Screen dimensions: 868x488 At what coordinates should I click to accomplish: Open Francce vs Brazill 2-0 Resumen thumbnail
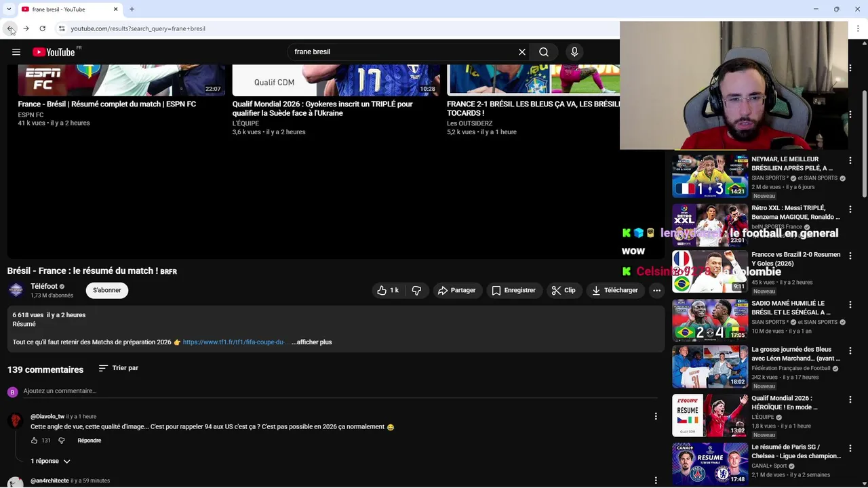pos(710,271)
